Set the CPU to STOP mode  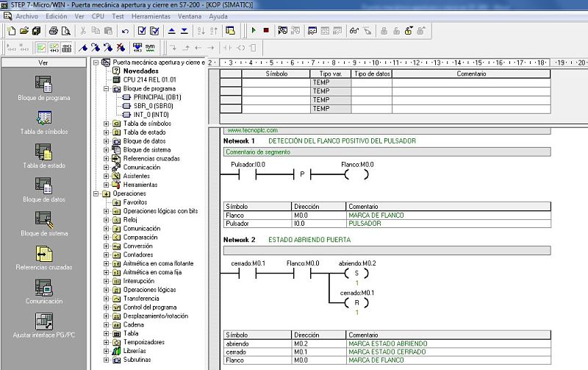pos(266,30)
